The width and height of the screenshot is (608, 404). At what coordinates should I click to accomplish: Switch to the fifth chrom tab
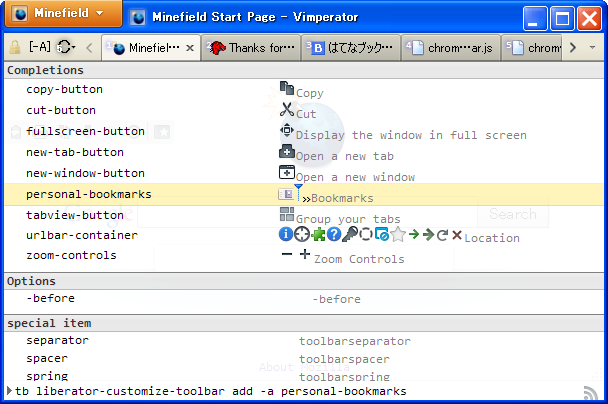(x=532, y=48)
